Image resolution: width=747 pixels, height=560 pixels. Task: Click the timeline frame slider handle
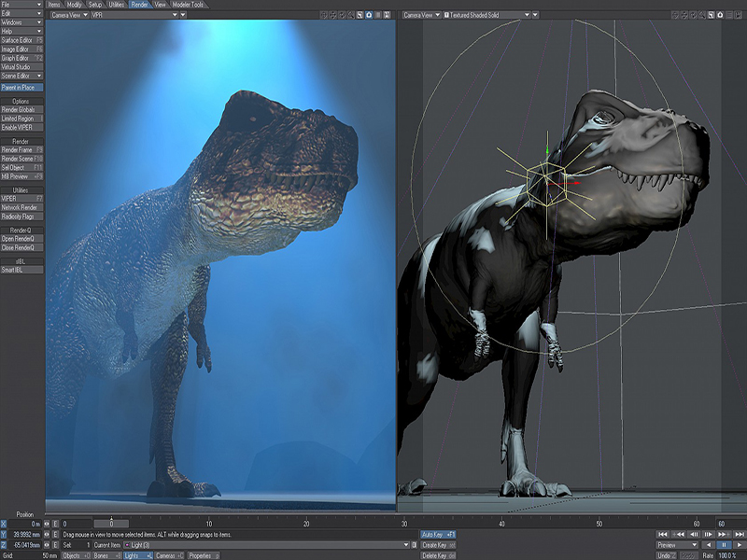[111, 524]
